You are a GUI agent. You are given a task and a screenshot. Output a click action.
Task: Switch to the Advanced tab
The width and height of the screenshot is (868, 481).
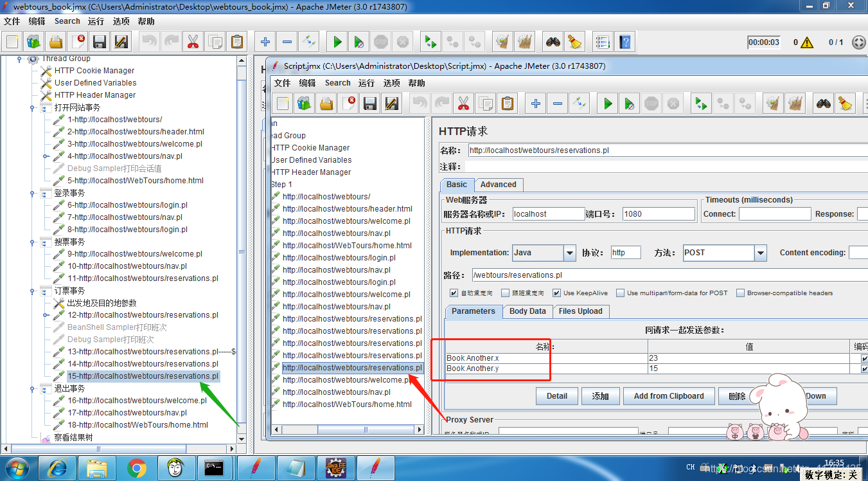point(499,185)
